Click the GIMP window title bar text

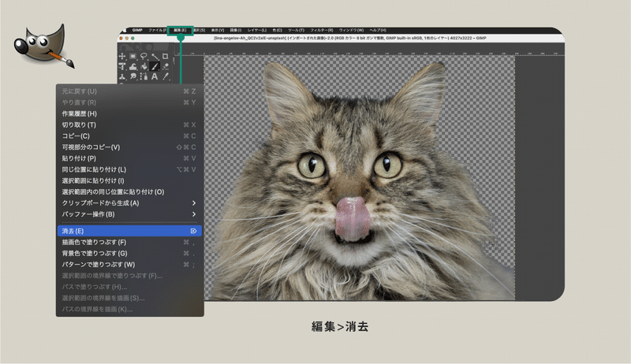pyautogui.click(x=349, y=38)
